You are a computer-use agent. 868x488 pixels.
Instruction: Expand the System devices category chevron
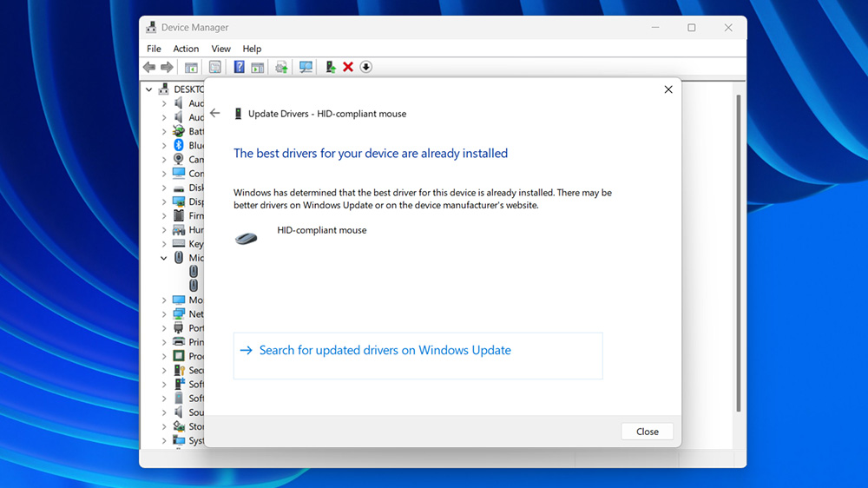tap(164, 441)
